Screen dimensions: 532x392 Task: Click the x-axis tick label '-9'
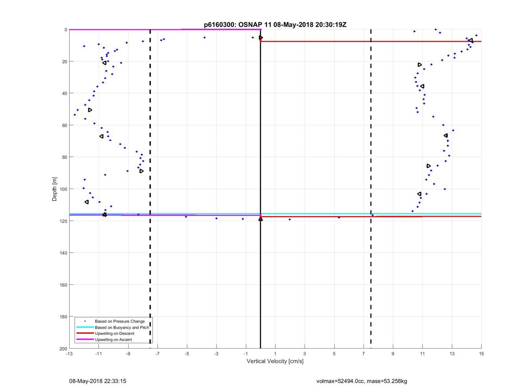tap(128, 354)
